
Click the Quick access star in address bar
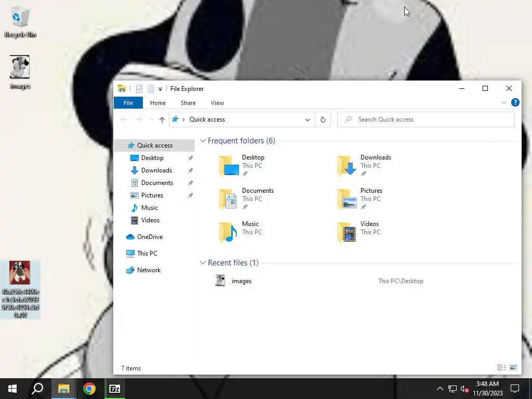tap(175, 119)
